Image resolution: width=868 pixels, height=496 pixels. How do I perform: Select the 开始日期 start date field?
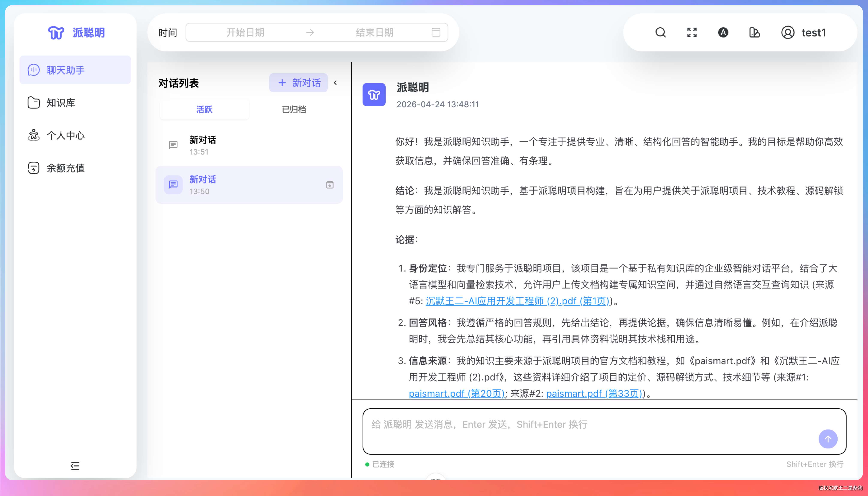[245, 32]
